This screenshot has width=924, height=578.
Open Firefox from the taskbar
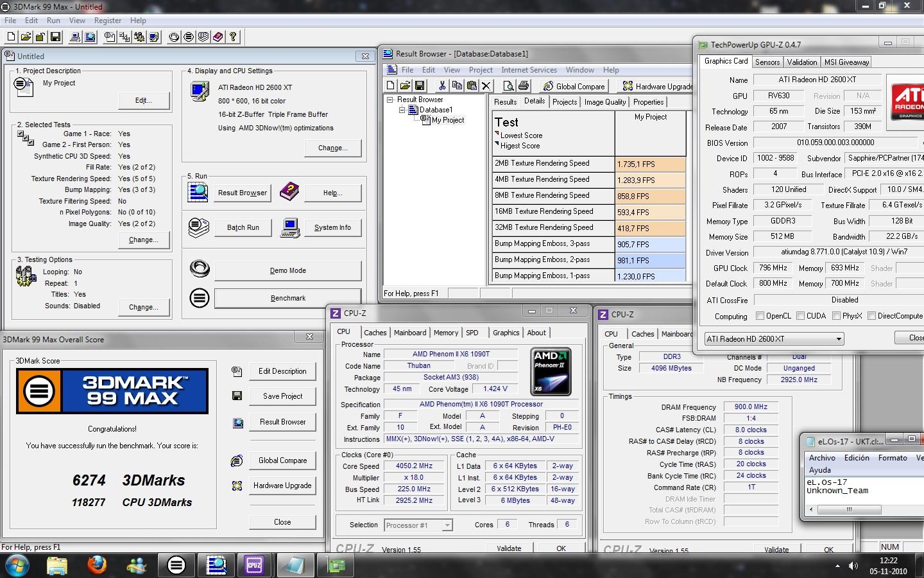(97, 565)
